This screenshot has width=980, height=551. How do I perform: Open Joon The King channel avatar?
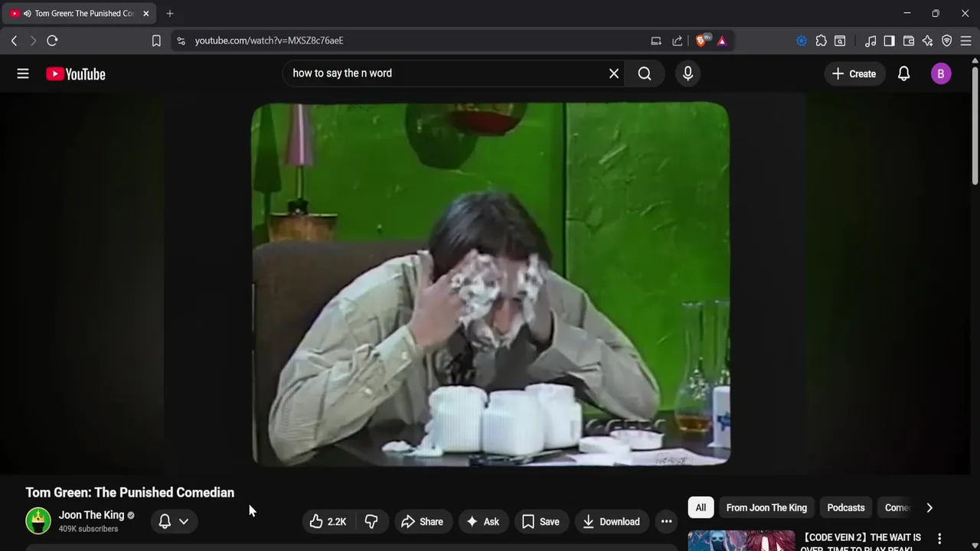coord(38,521)
